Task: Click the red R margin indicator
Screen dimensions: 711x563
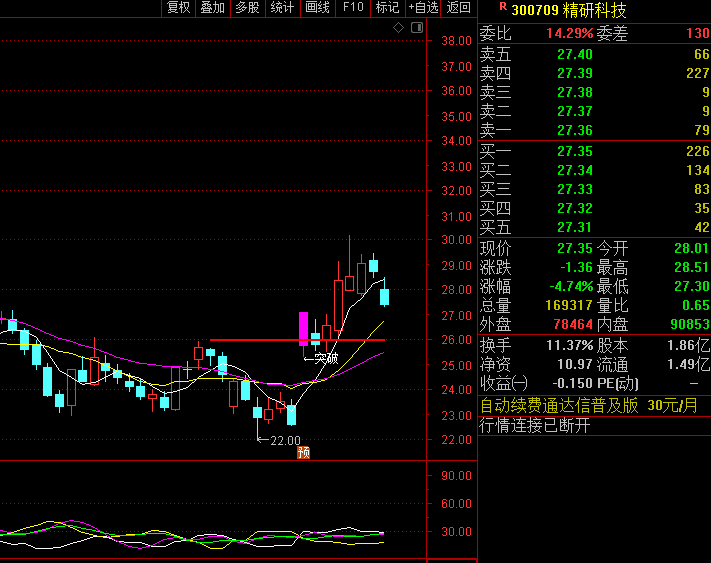Action: point(502,6)
